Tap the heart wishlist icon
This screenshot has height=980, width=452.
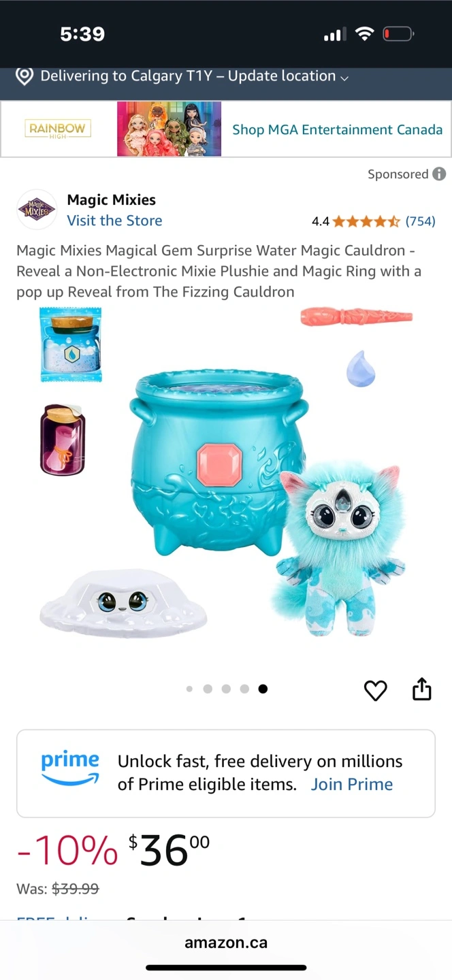coord(375,690)
